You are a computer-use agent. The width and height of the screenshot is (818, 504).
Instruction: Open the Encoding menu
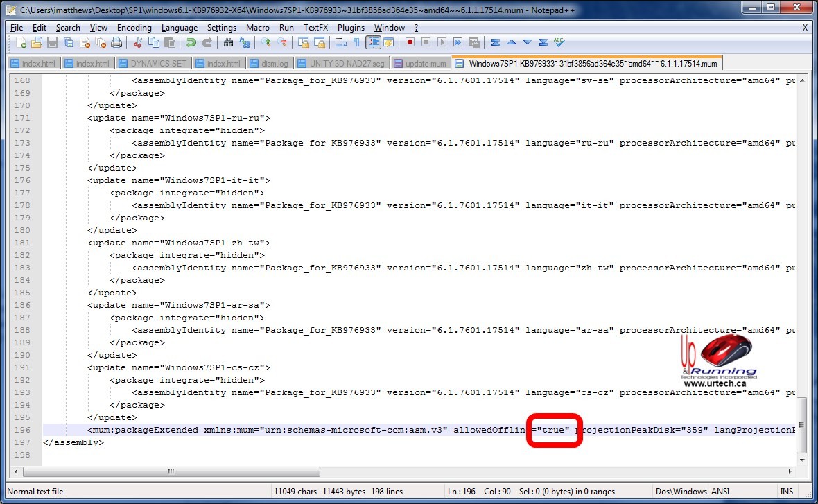(134, 28)
